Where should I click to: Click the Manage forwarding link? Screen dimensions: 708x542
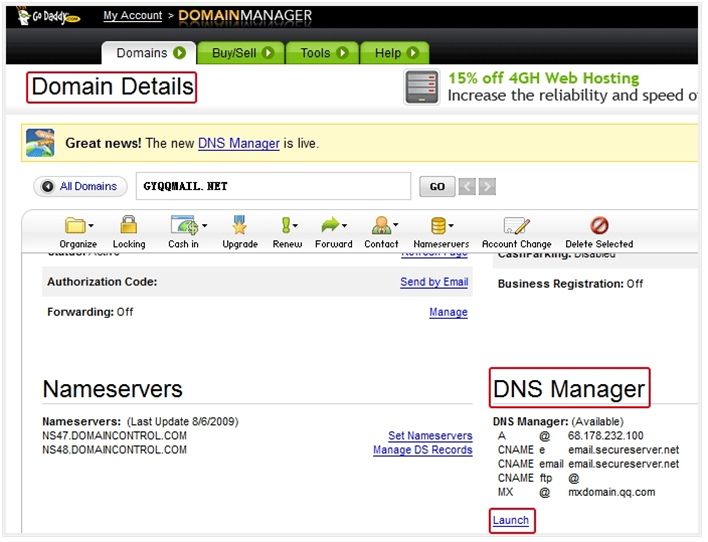[x=448, y=312]
